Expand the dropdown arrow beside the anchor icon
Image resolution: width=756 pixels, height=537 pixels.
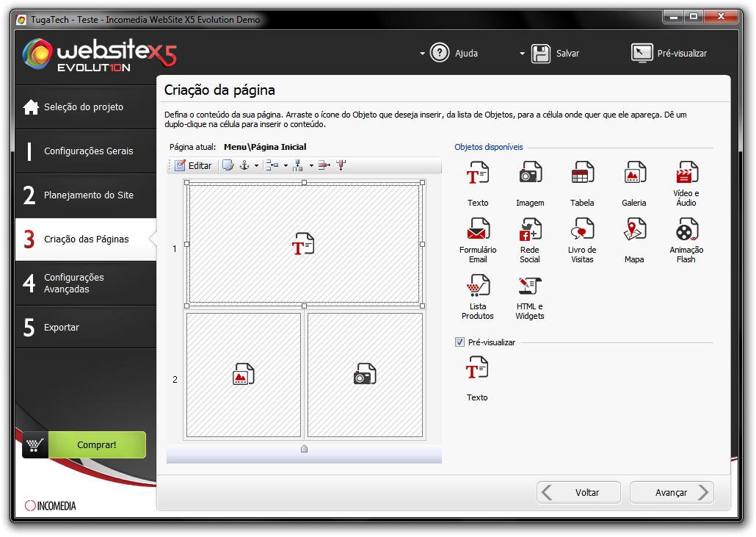coord(256,165)
